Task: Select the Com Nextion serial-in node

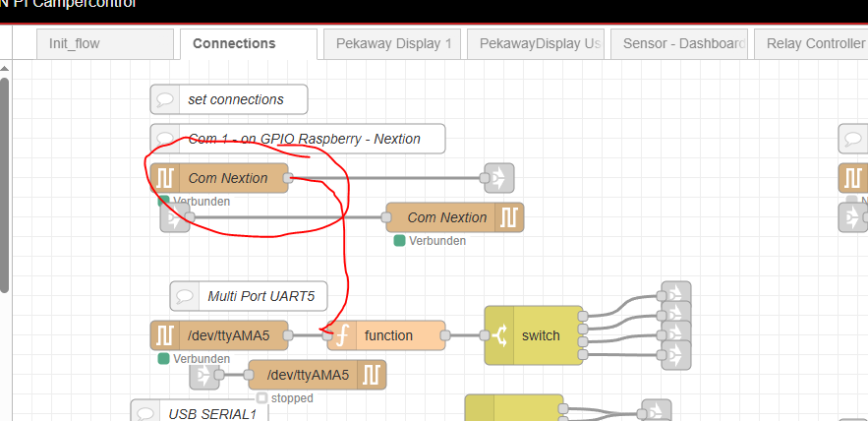Action: click(x=219, y=178)
